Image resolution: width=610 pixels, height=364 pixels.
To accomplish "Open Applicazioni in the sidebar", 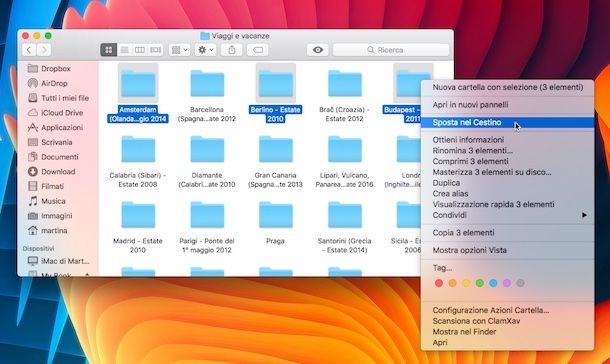I will pyautogui.click(x=55, y=128).
